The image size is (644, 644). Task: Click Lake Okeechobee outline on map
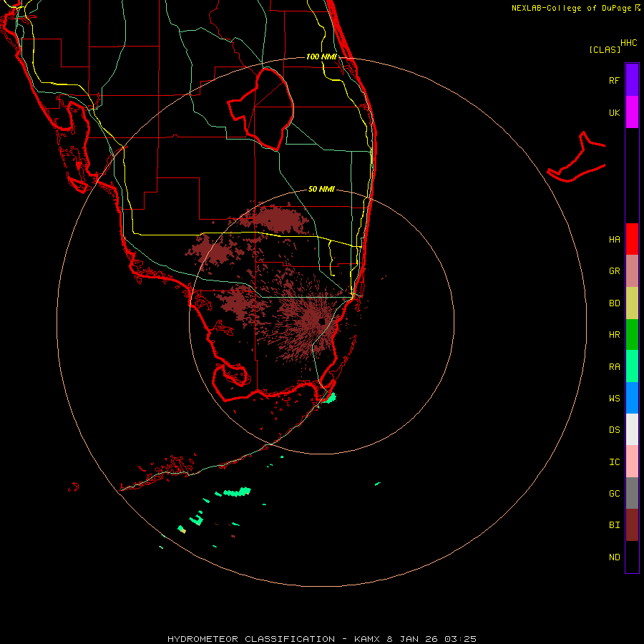pyautogui.click(x=262, y=109)
